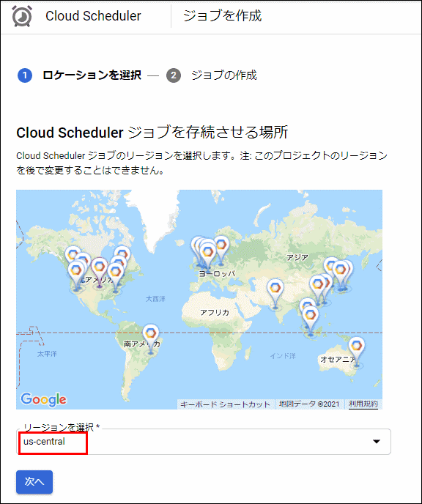This screenshot has height=504, width=422.
Task: Click the Cloud Scheduler ジョブを存続させる場所 heading
Action: tap(152, 132)
